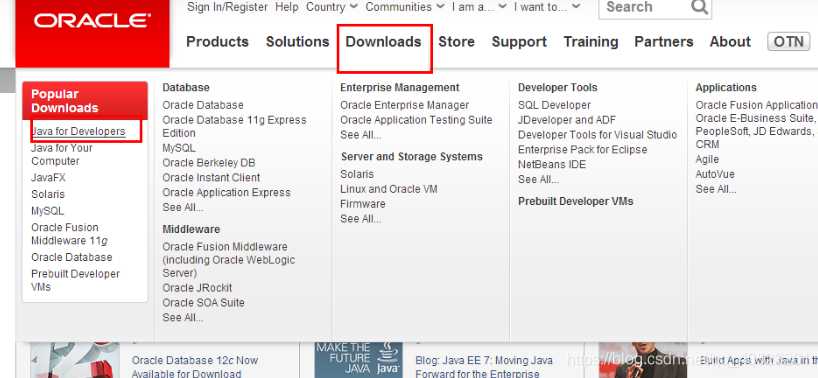
Task: Open Linux and Oracle VM link
Action: pyautogui.click(x=389, y=189)
